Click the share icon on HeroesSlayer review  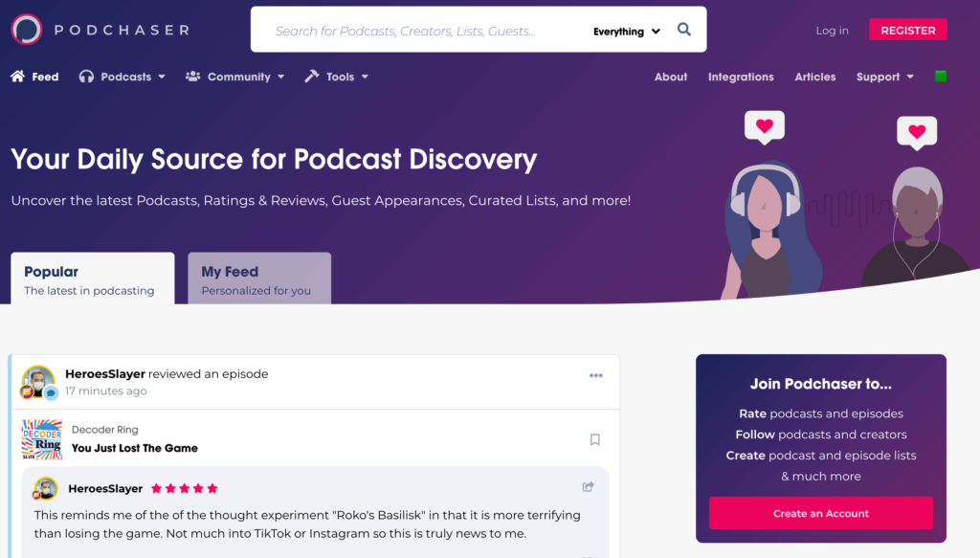(589, 487)
